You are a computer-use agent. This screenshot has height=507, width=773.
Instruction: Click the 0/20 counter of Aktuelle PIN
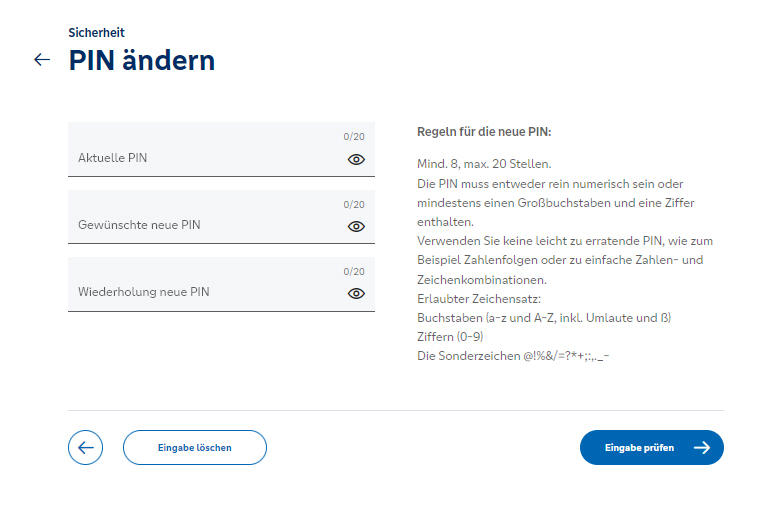pos(354,137)
